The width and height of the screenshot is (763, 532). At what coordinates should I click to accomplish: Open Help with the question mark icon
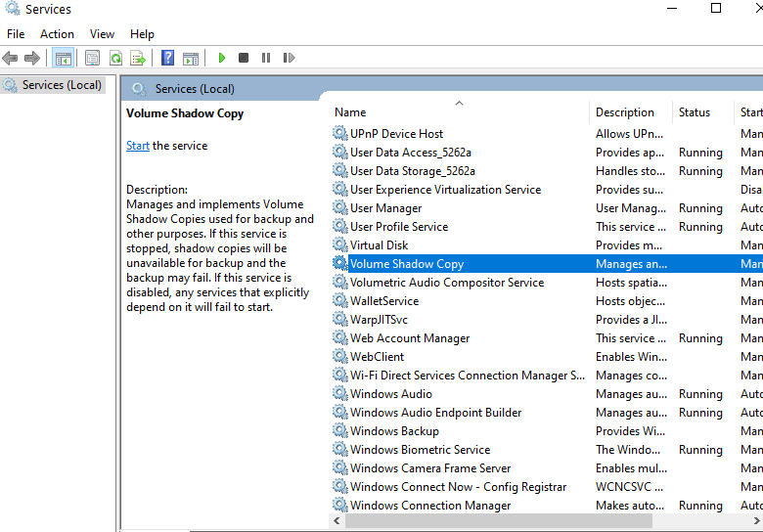tap(168, 59)
